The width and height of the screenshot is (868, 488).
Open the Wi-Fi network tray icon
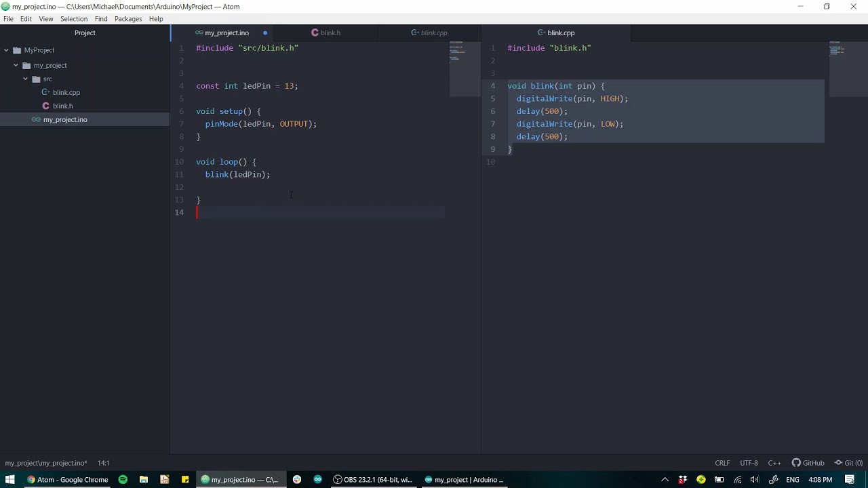click(x=738, y=479)
